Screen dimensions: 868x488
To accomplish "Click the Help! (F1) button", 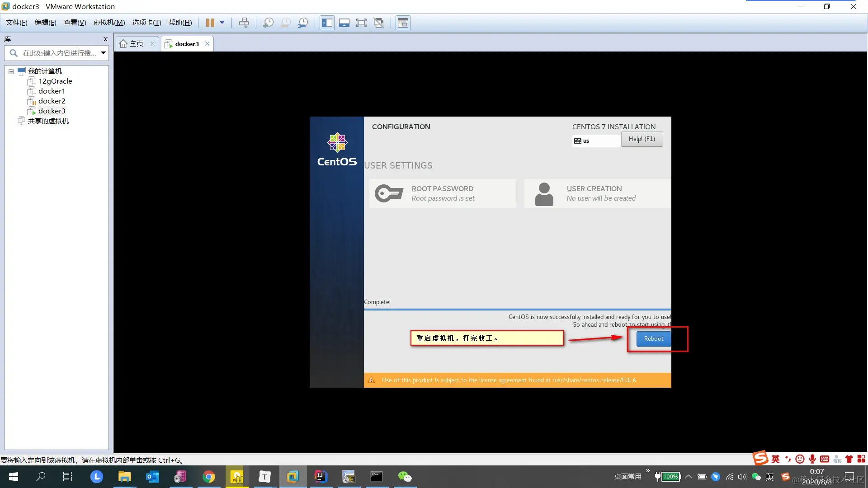I will [x=642, y=139].
